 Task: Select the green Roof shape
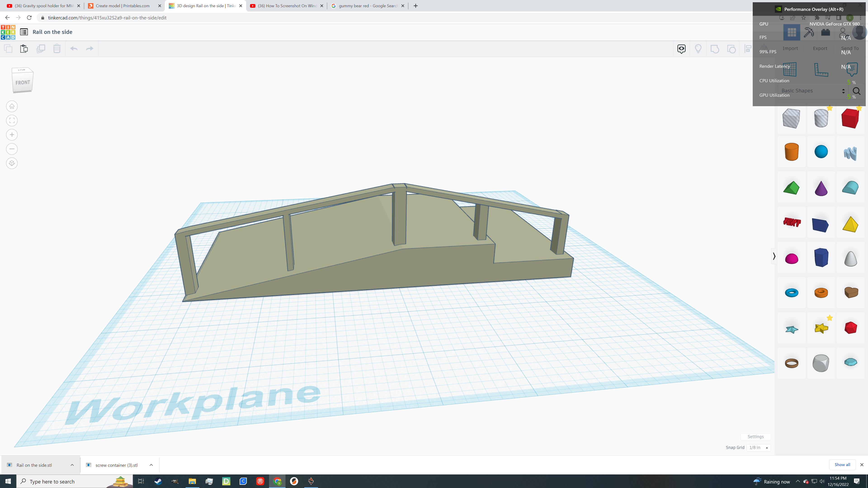click(x=792, y=188)
